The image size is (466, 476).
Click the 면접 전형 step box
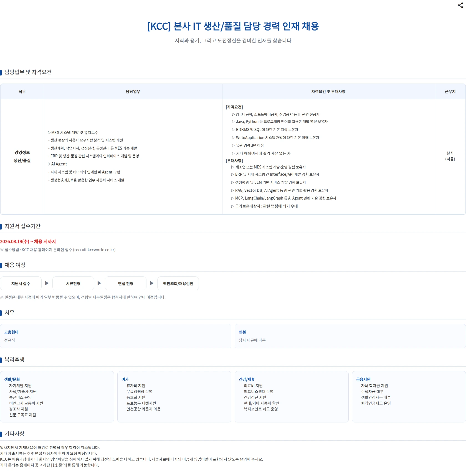pyautogui.click(x=126, y=283)
